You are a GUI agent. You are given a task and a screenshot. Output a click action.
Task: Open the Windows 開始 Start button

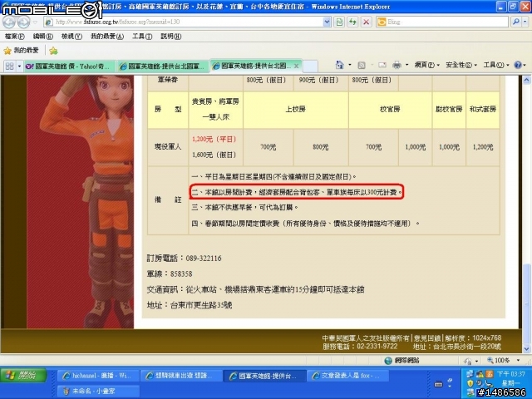coord(23,375)
